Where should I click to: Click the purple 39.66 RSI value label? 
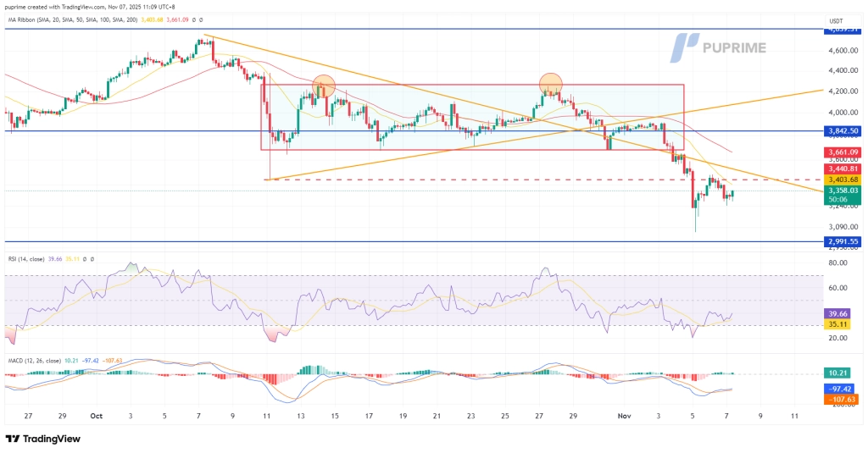[843, 312]
